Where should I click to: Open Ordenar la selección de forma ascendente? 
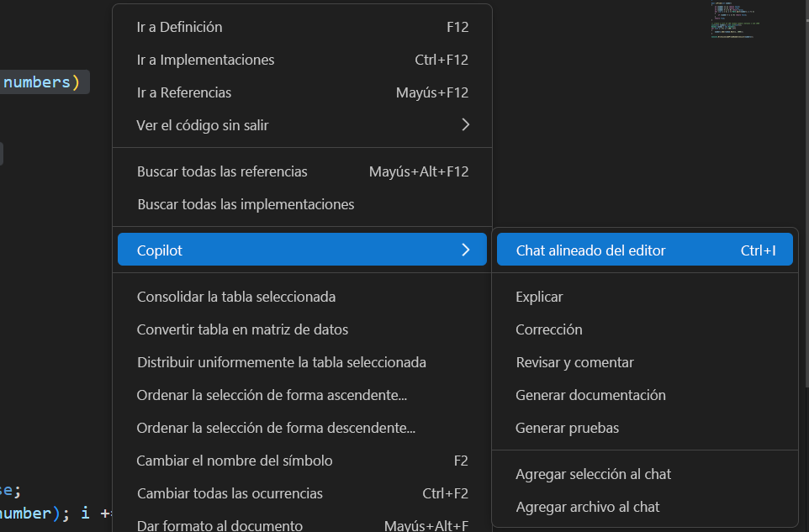(x=271, y=395)
